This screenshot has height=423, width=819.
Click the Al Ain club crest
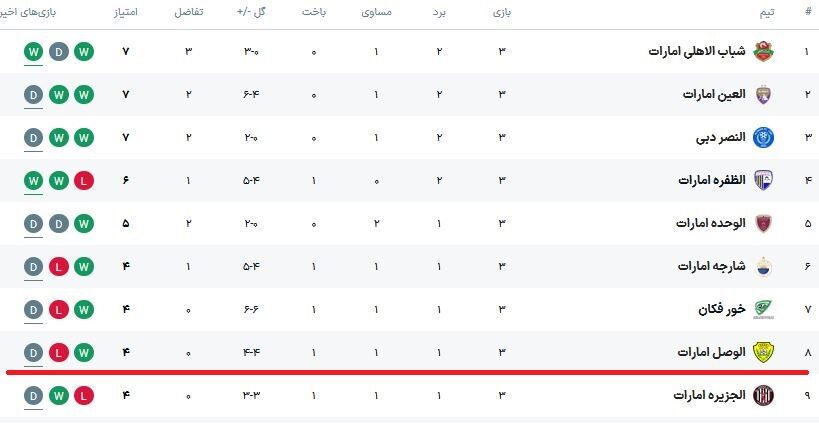[x=763, y=94]
